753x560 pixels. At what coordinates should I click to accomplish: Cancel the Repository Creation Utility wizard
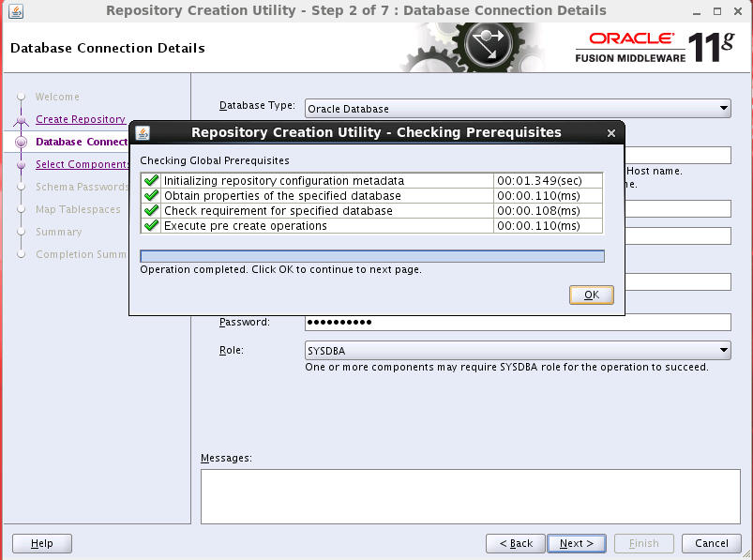(711, 543)
